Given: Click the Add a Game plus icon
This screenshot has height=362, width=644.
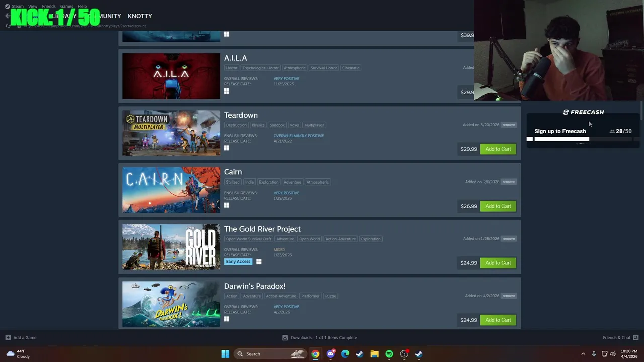Looking at the screenshot, I should (8, 338).
